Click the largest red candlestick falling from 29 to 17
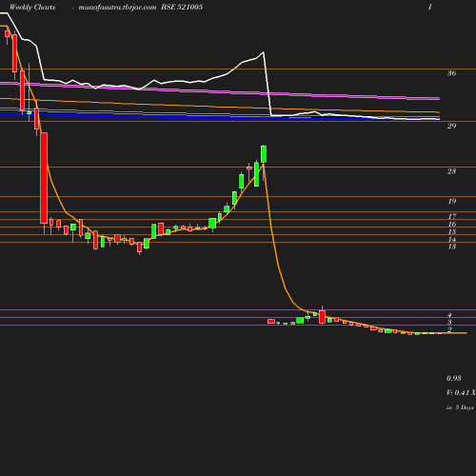 click(x=44, y=178)
